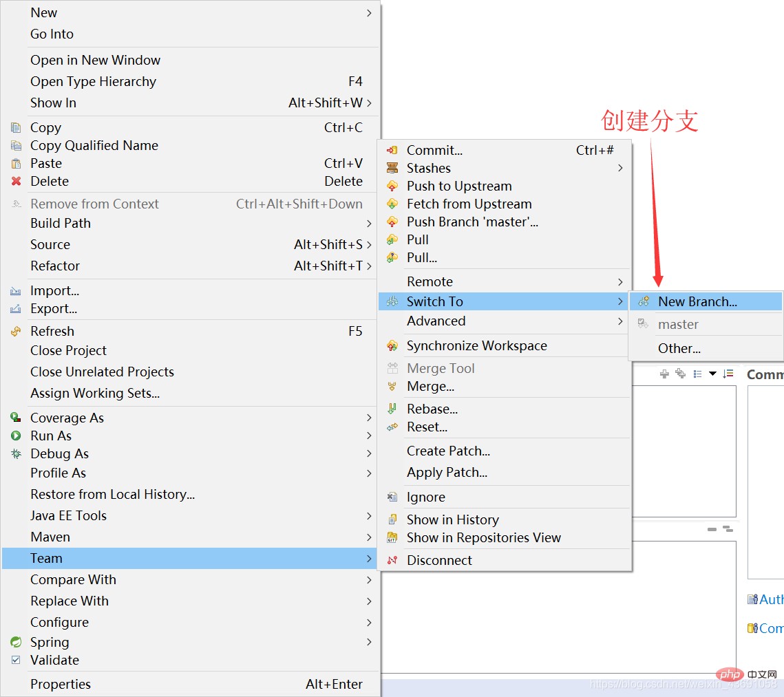Click the Pull... icon with question mark
This screenshot has height=697, width=784.
click(x=392, y=258)
